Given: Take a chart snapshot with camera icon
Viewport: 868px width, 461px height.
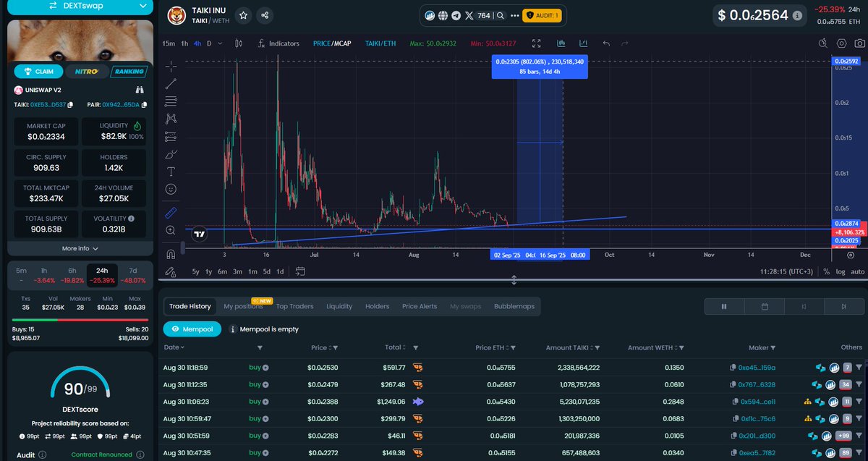Looking at the screenshot, I should (x=859, y=43).
